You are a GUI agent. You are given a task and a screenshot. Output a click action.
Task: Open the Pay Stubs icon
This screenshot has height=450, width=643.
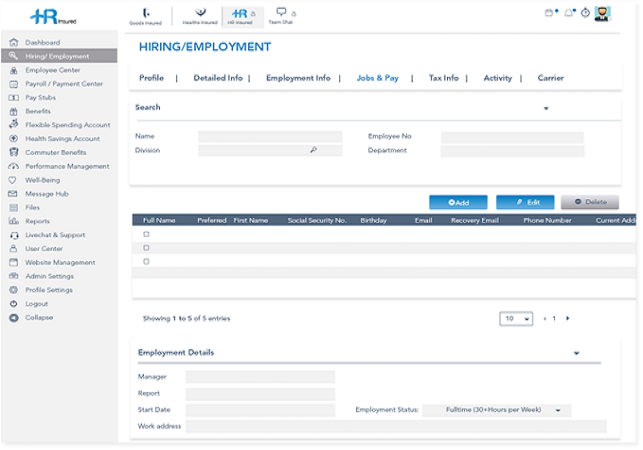[14, 98]
